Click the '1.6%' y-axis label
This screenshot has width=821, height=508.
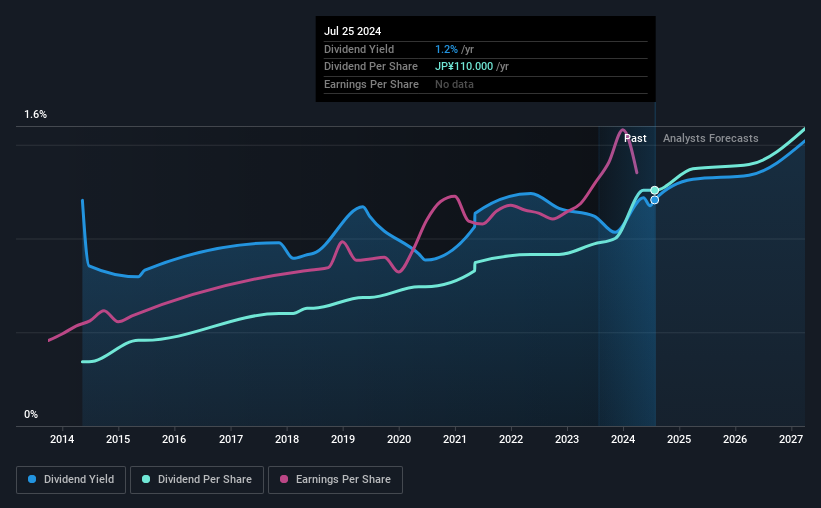point(36,115)
